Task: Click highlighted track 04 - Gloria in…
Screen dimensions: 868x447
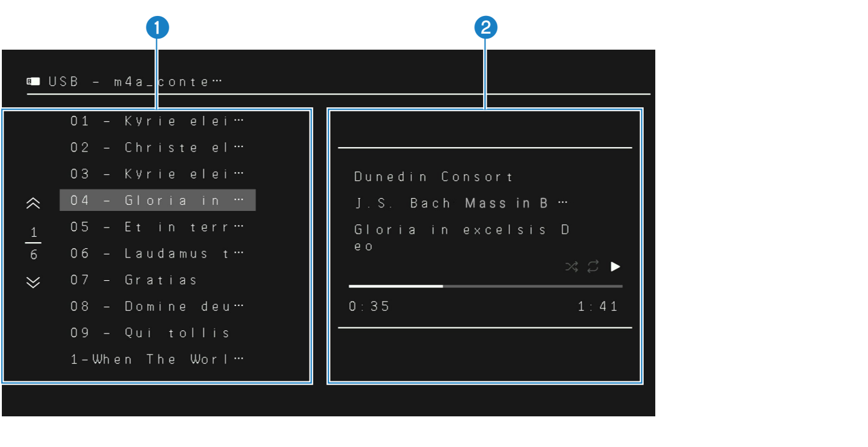Action: click(x=158, y=201)
